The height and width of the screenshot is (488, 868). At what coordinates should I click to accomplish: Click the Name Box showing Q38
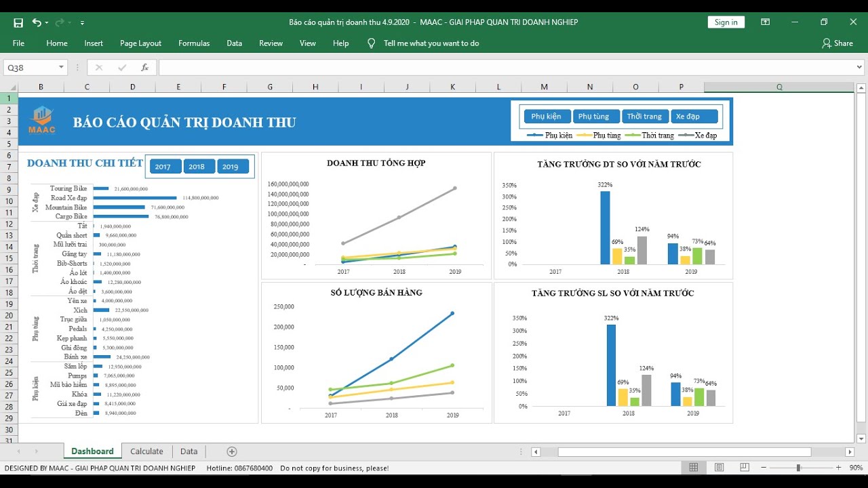tap(31, 68)
